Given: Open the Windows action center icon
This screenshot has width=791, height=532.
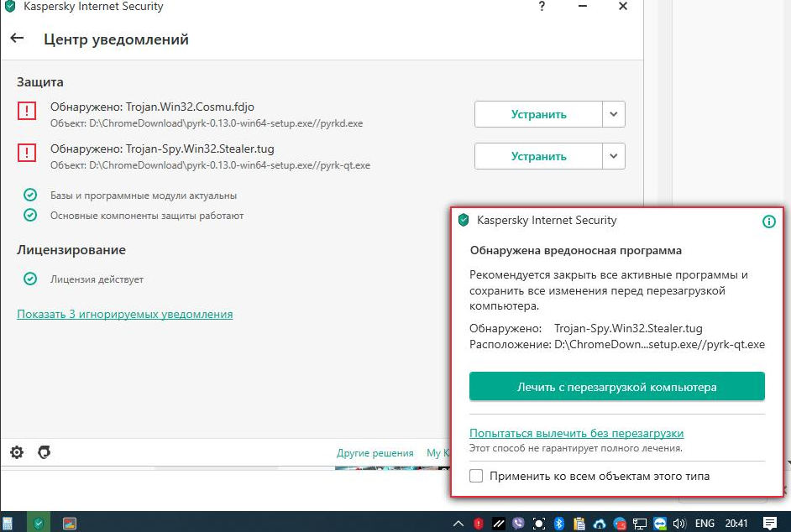Looking at the screenshot, I should 770,524.
